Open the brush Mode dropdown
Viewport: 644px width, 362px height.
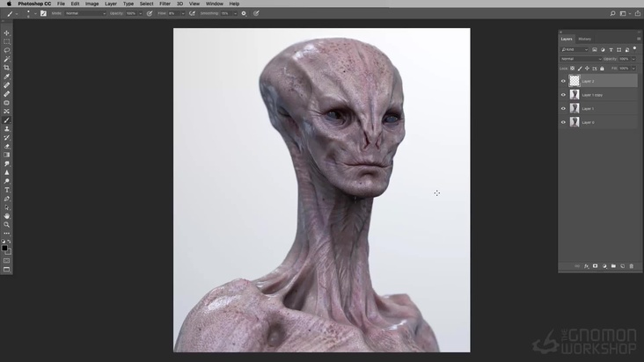[x=85, y=13]
